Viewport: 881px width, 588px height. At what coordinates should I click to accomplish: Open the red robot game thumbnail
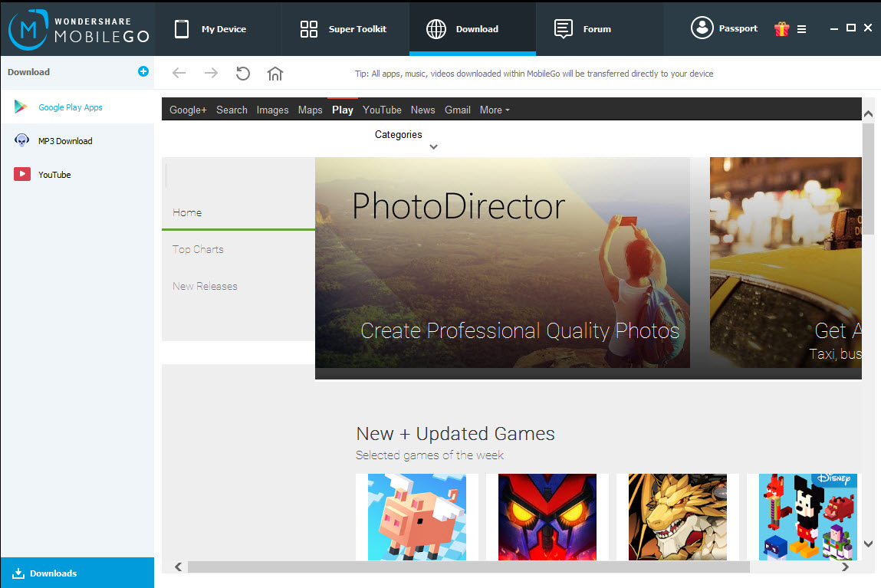[547, 517]
